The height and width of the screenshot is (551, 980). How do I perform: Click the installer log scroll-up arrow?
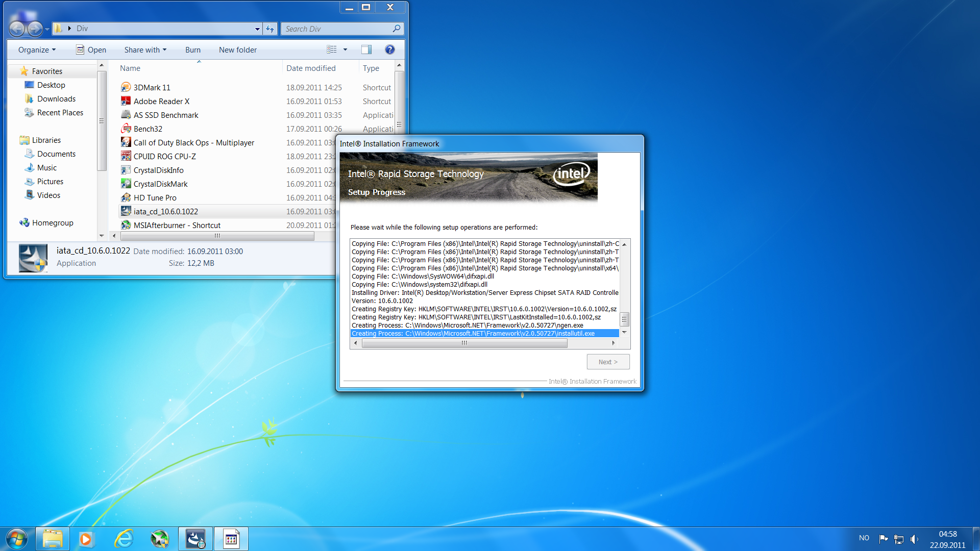624,244
